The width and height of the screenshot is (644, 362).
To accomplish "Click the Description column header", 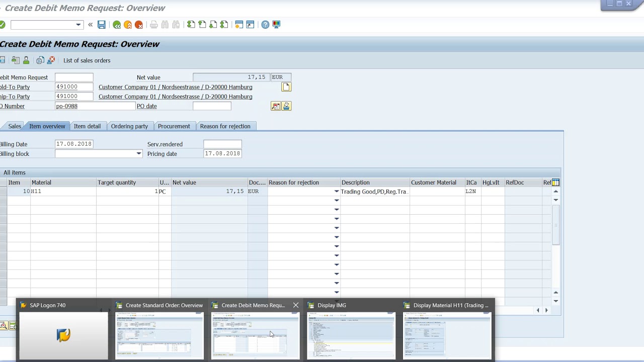I will [375, 183].
